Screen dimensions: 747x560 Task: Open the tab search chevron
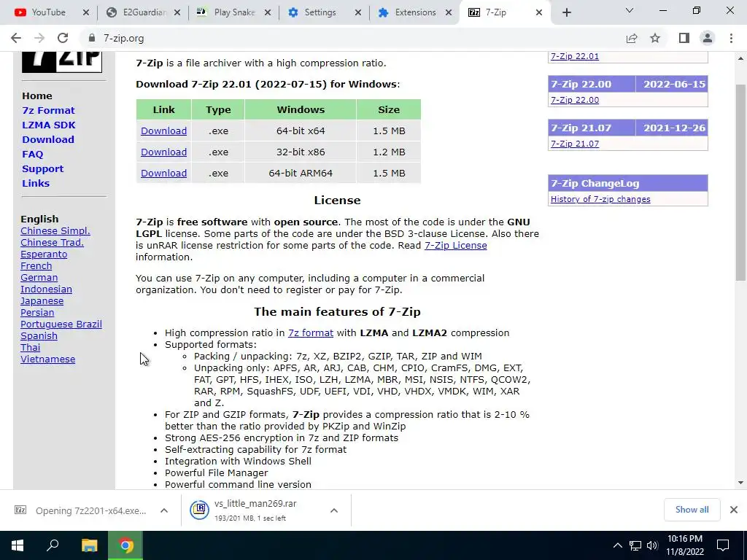coord(630,10)
